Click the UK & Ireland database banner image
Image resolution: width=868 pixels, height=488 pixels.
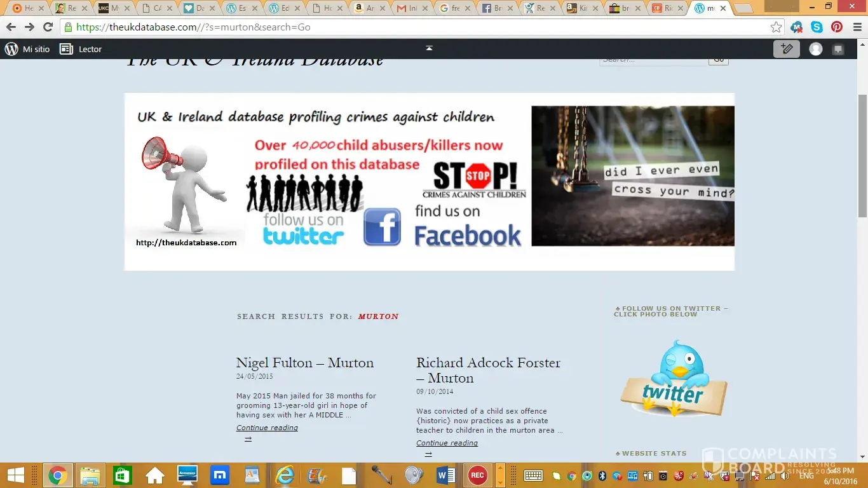click(x=430, y=182)
